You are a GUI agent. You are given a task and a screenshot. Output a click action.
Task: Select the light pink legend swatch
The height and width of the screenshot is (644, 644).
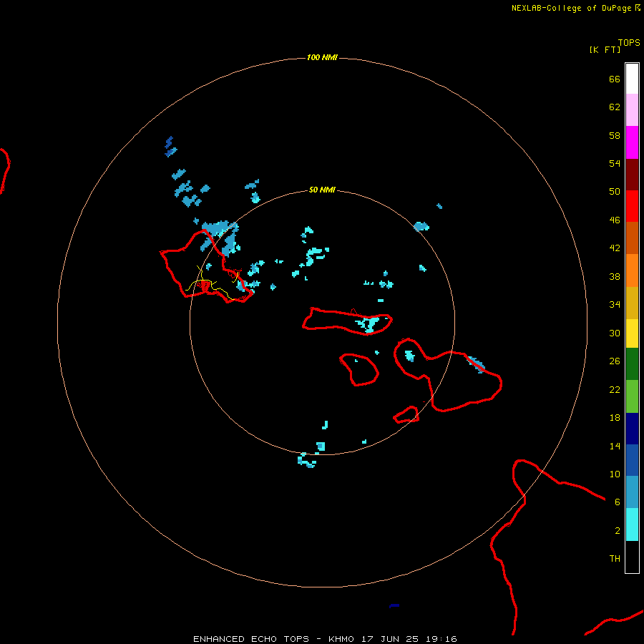[x=632, y=109]
